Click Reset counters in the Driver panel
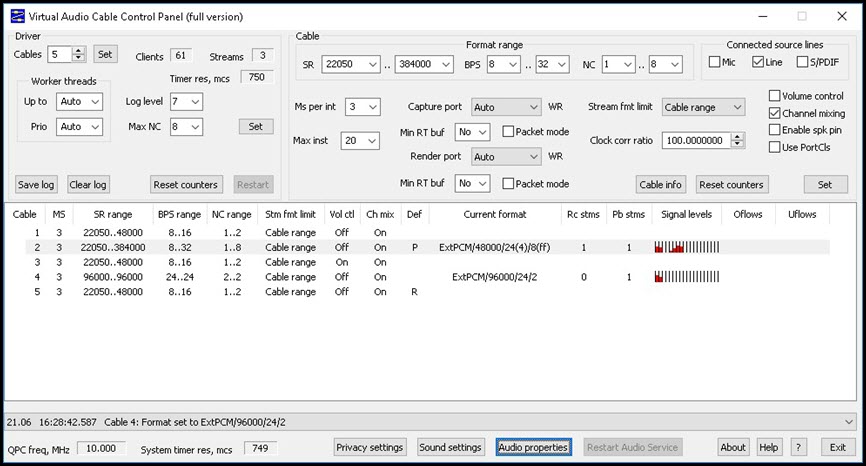The height and width of the screenshot is (466, 866). 186,184
